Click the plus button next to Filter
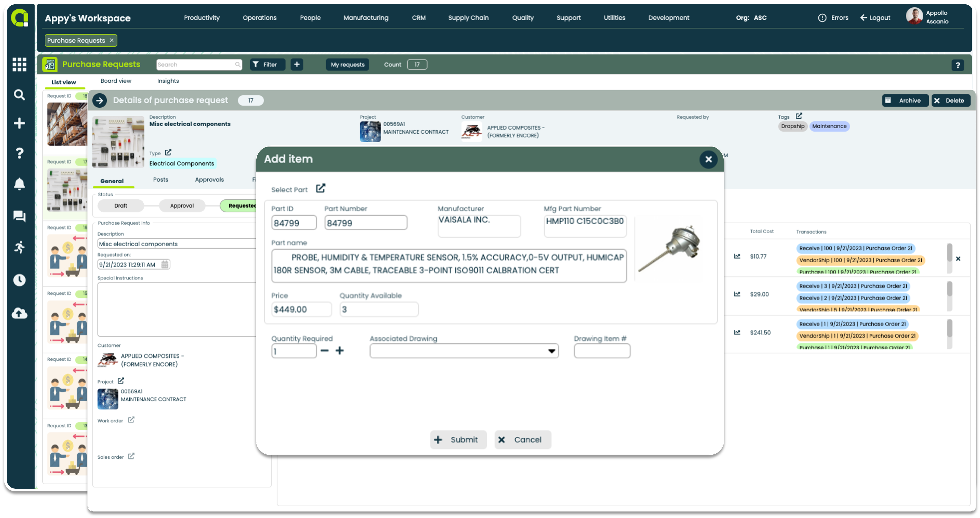 297,64
